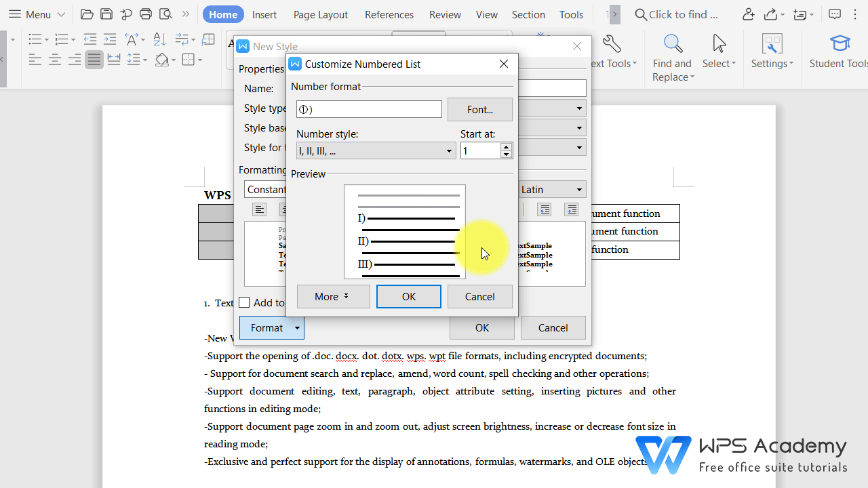Open the Section ribbon tab
Screen dimensions: 868x488
tap(528, 14)
